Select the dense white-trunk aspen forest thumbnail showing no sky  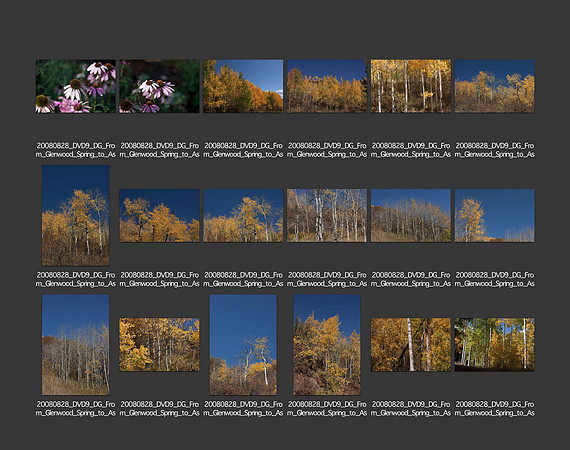[x=411, y=86]
